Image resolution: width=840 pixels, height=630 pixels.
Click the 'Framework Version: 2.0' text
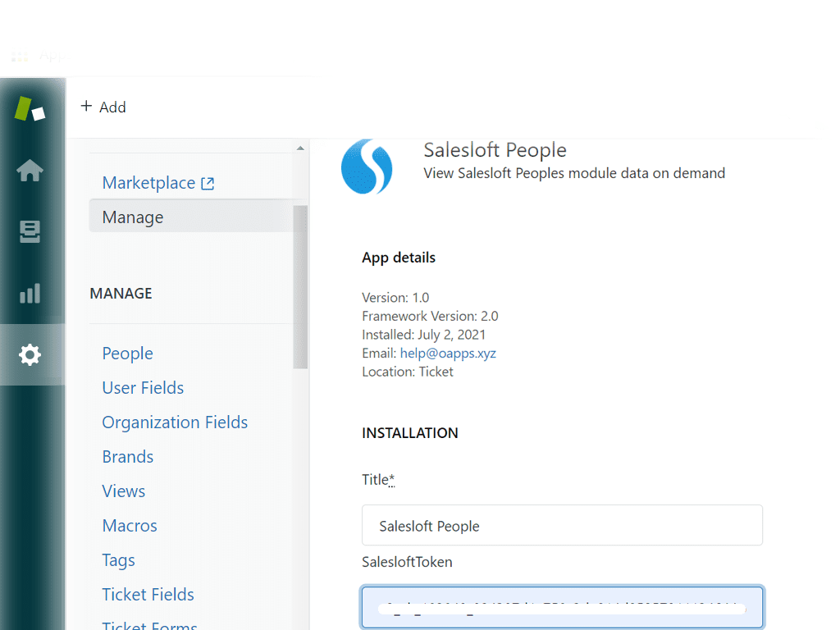[430, 316]
